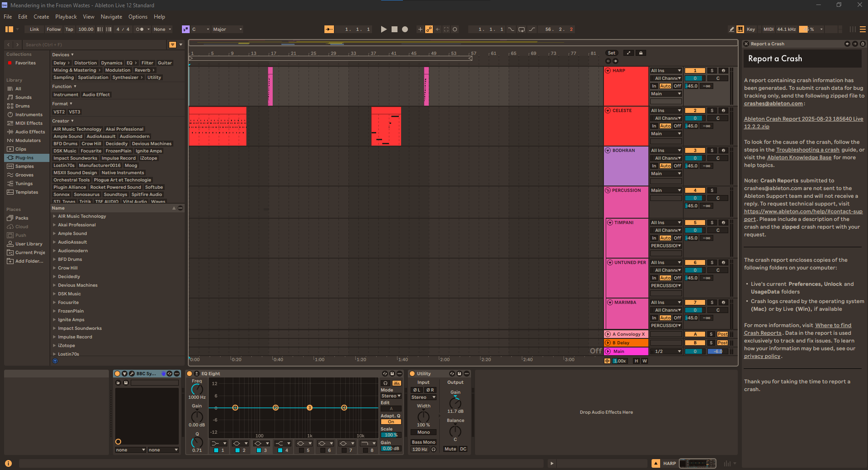
Task: Click the EQ Eight Gain value 0.00 dB
Action: click(x=391, y=449)
